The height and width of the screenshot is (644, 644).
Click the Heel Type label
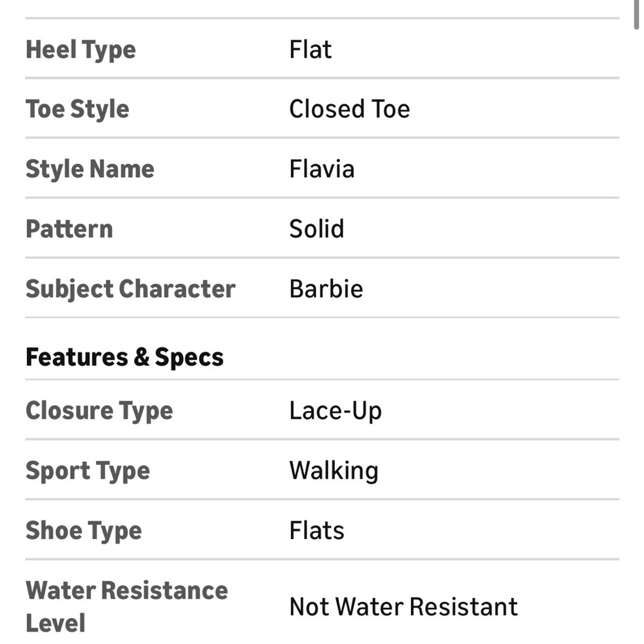[x=80, y=50]
